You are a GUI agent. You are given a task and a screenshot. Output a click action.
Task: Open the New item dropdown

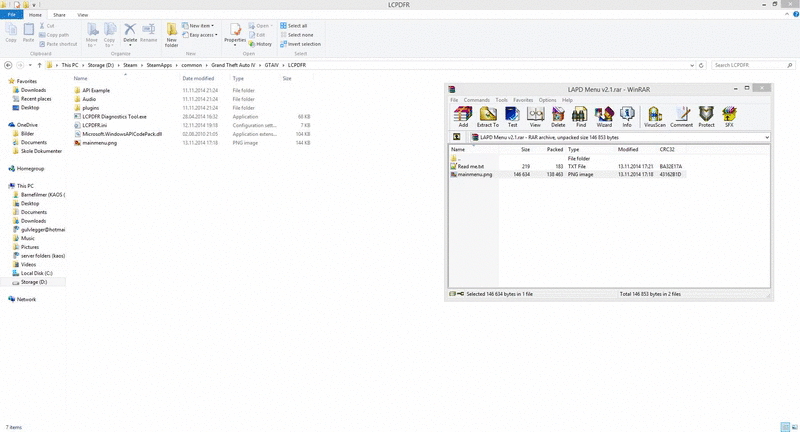(x=198, y=26)
